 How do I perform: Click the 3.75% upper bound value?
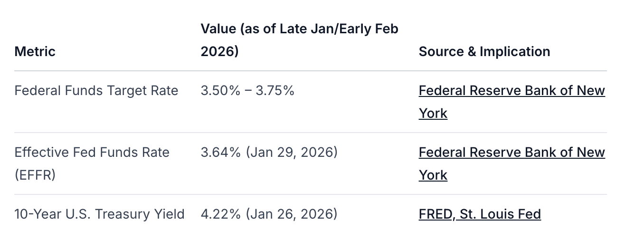point(275,91)
